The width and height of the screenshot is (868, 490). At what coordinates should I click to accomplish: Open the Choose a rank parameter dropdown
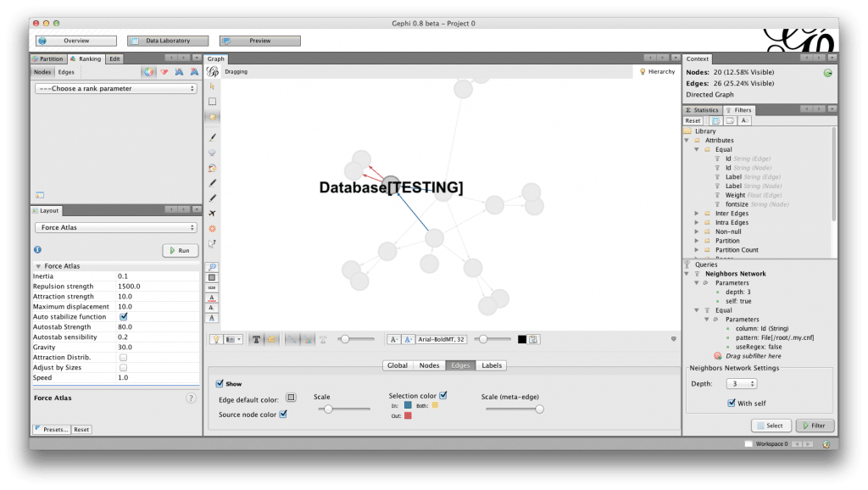116,87
